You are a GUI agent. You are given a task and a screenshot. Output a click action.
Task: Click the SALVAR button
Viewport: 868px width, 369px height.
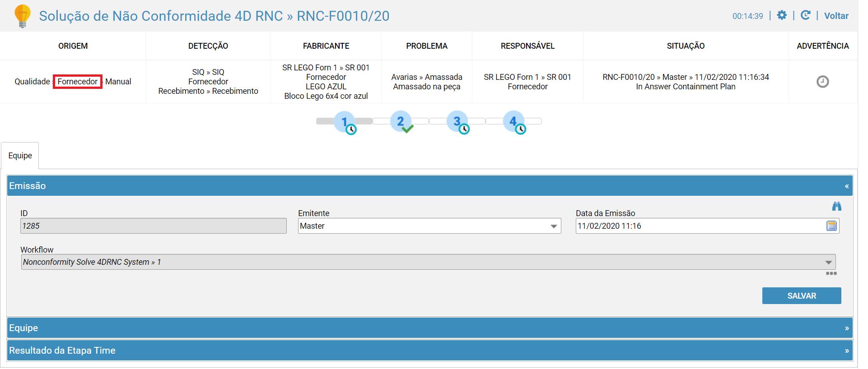tap(802, 296)
